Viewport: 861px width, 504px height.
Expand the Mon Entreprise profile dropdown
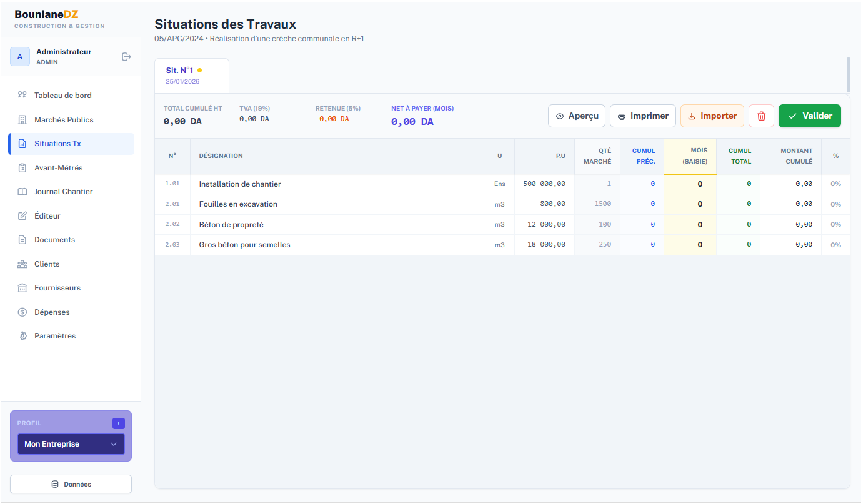click(71, 444)
